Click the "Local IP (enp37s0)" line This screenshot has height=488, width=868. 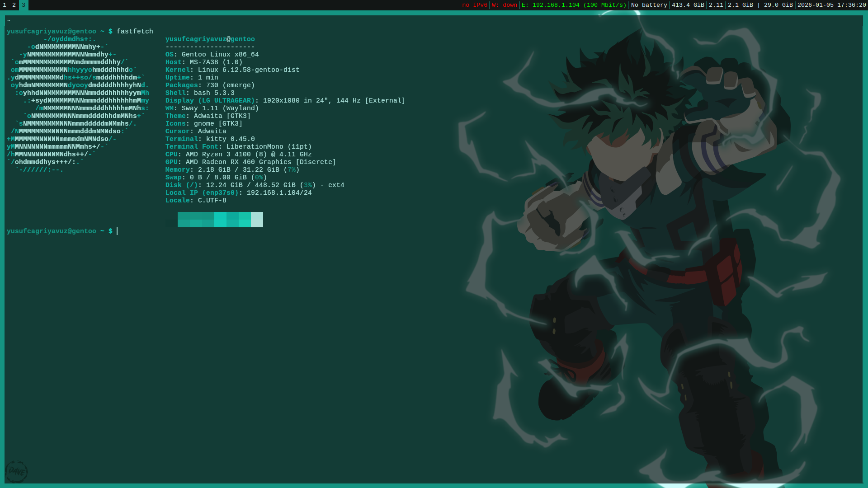coord(239,193)
